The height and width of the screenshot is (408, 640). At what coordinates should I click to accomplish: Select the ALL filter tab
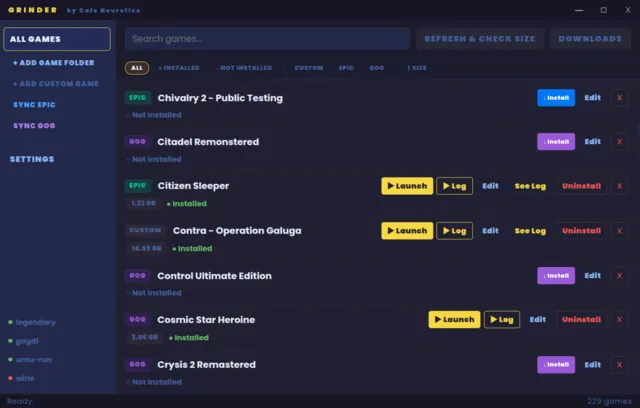(137, 68)
